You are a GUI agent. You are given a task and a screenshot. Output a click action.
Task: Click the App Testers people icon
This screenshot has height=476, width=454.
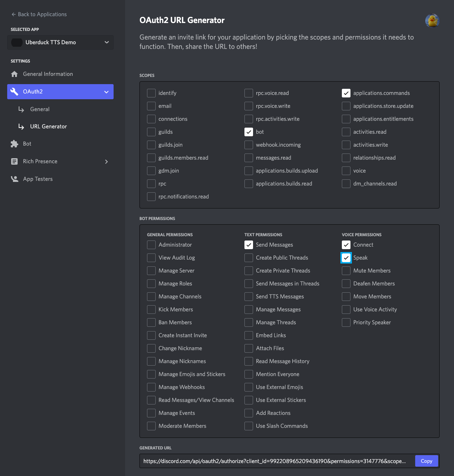(x=14, y=179)
